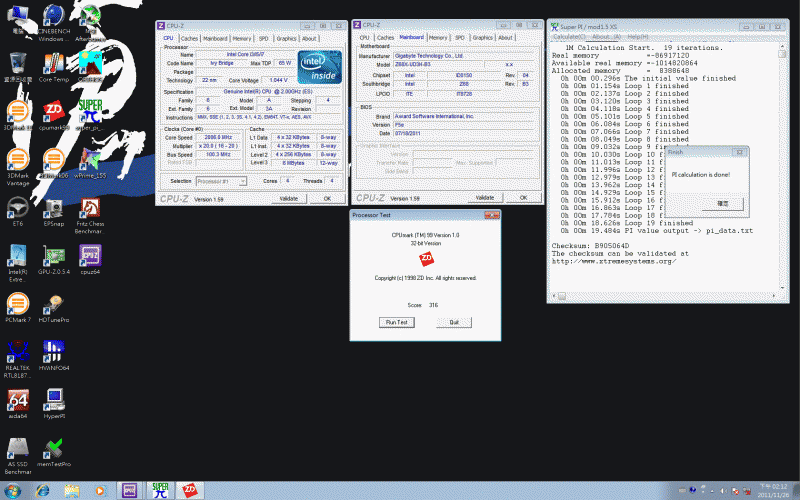Click OK in left CPU-Z window

click(328, 198)
